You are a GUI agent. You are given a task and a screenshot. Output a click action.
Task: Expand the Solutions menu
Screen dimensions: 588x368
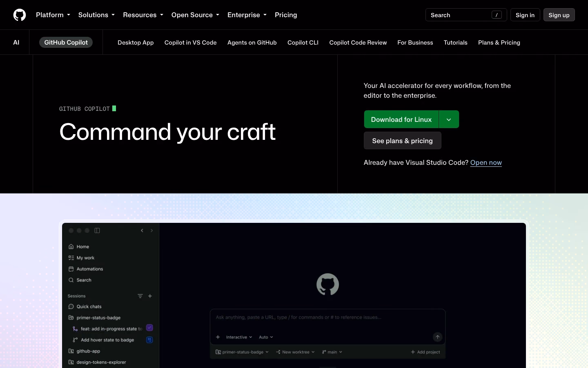pyautogui.click(x=96, y=15)
